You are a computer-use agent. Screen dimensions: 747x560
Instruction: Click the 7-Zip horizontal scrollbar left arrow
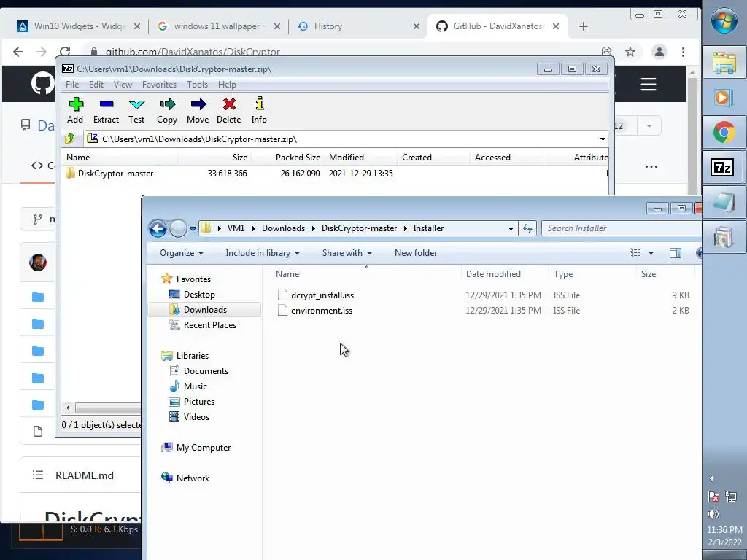(68, 408)
